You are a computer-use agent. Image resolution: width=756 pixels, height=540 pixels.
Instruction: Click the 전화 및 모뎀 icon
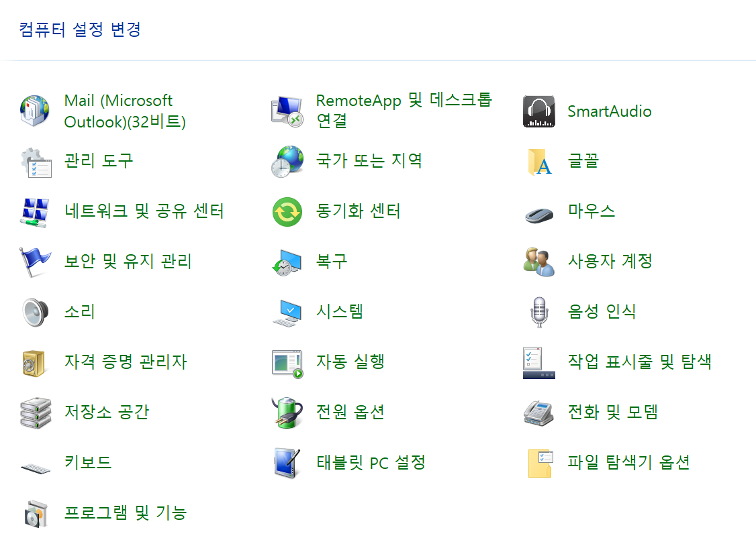pos(538,412)
